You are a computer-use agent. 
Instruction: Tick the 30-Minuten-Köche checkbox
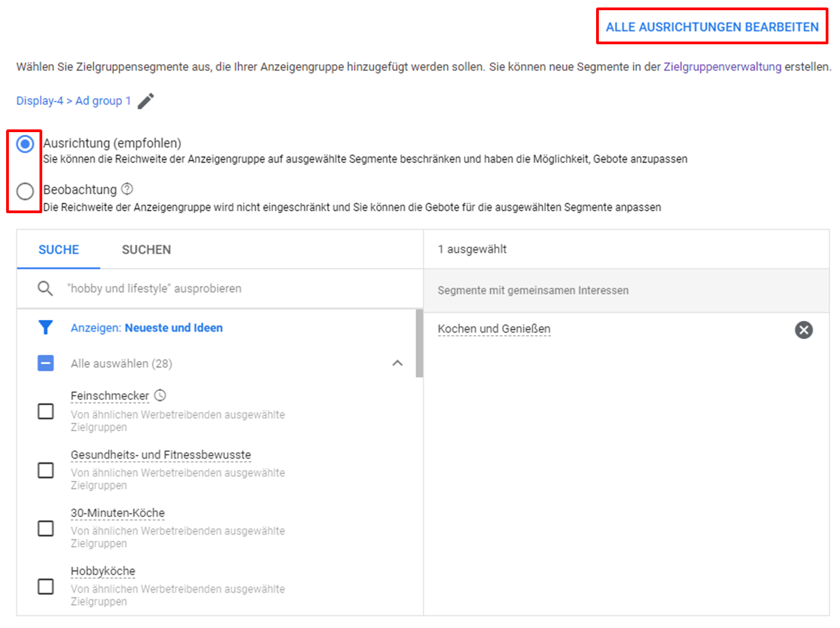click(x=46, y=528)
